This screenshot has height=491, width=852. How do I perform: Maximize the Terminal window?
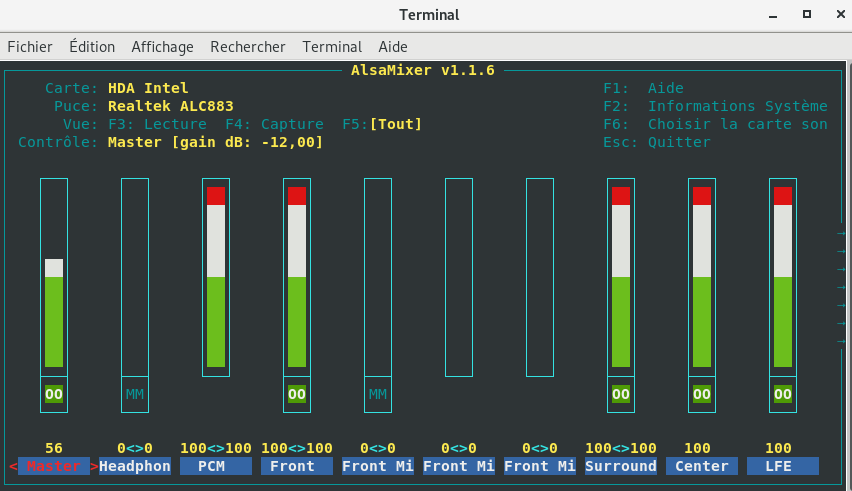coord(807,15)
